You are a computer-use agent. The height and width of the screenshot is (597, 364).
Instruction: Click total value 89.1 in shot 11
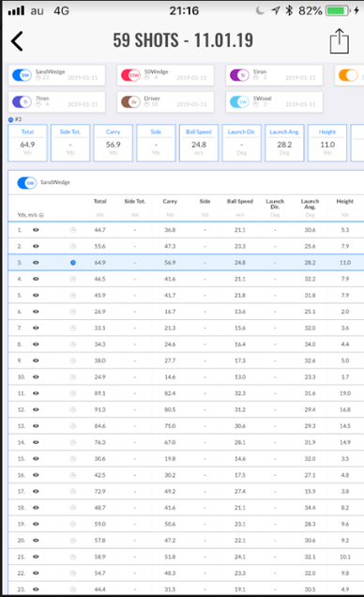tap(100, 393)
